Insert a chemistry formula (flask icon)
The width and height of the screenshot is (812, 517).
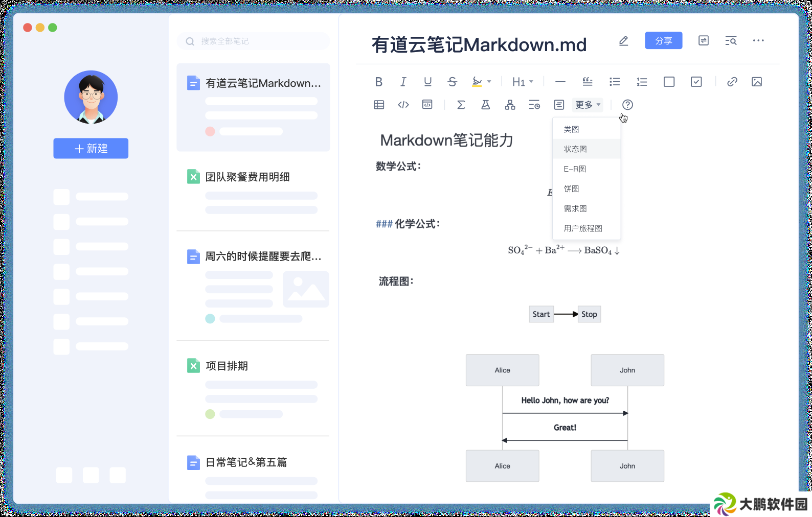click(485, 105)
